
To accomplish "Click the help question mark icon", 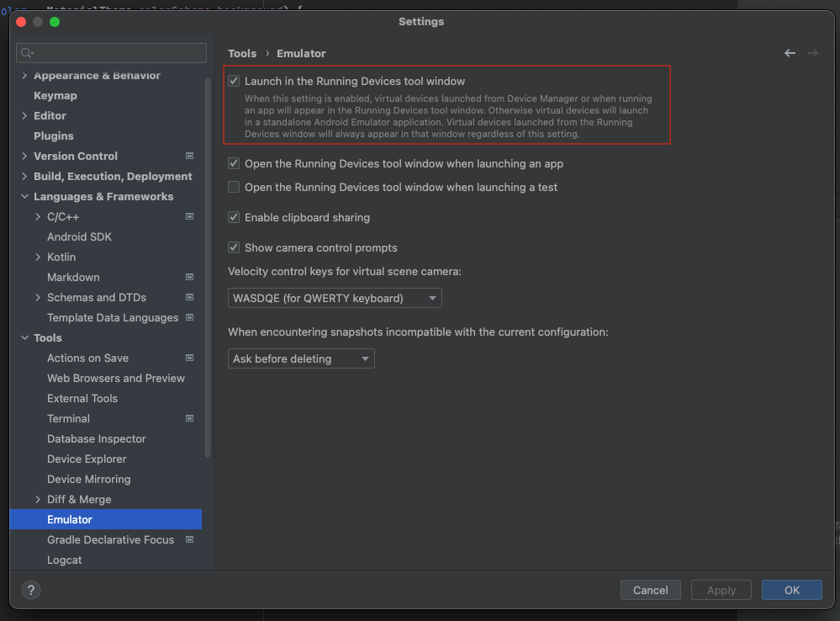I will tap(30, 590).
